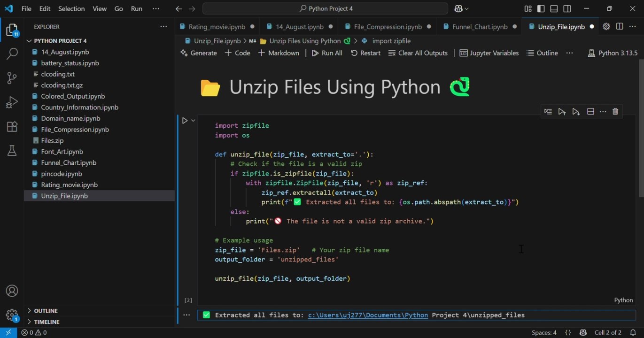Image resolution: width=644 pixels, height=338 pixels.
Task: Open Run and Debug view
Action: (x=12, y=102)
